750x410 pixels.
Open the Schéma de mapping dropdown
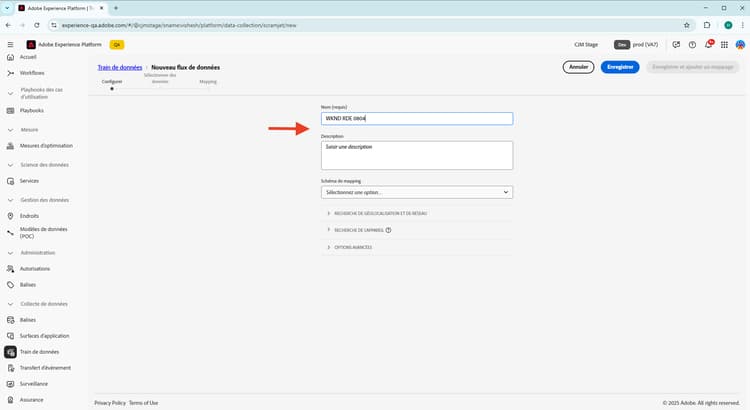(x=417, y=192)
